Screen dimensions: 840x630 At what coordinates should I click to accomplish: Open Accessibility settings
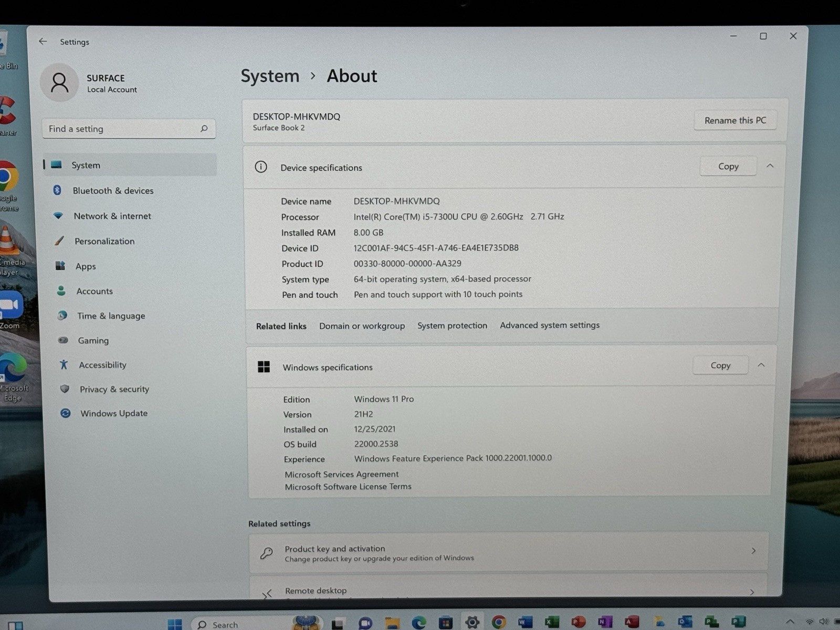tap(102, 365)
